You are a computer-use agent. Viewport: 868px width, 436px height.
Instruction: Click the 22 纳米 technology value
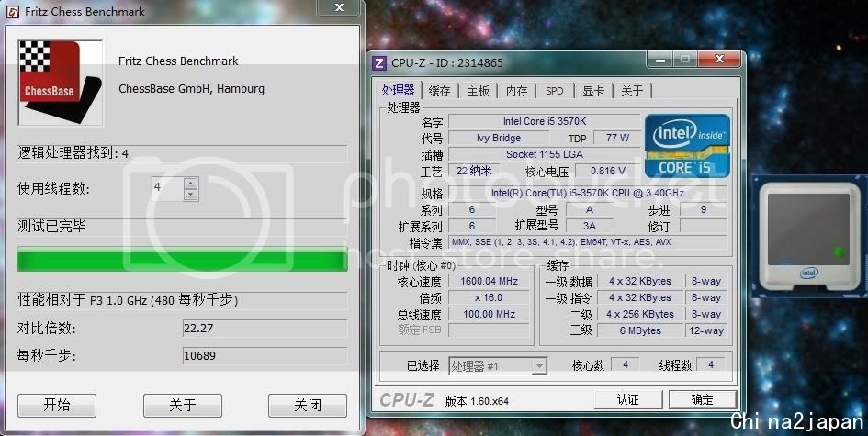[474, 171]
